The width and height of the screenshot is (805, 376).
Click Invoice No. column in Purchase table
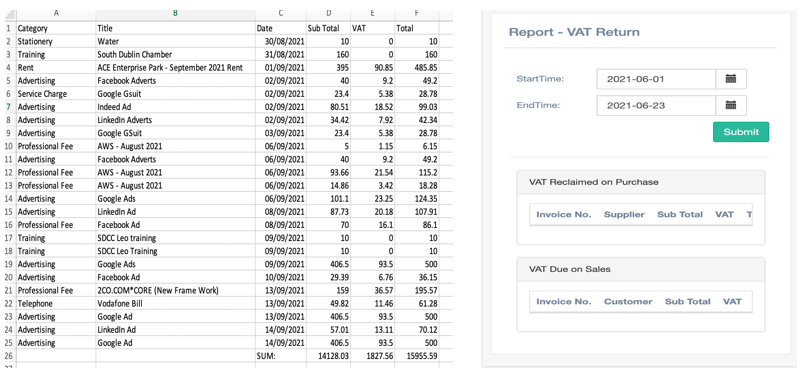tap(564, 215)
